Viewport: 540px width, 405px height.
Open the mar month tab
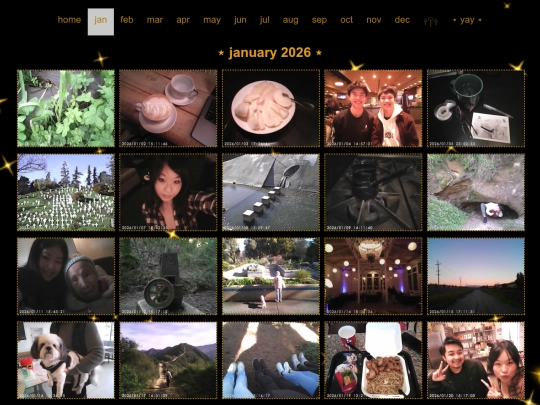(155, 20)
